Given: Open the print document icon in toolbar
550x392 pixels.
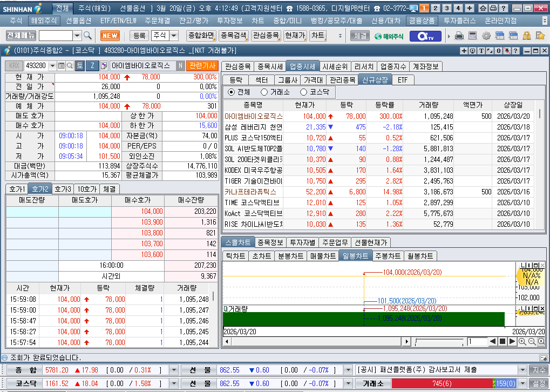Looking at the screenshot, I should coord(459,36).
